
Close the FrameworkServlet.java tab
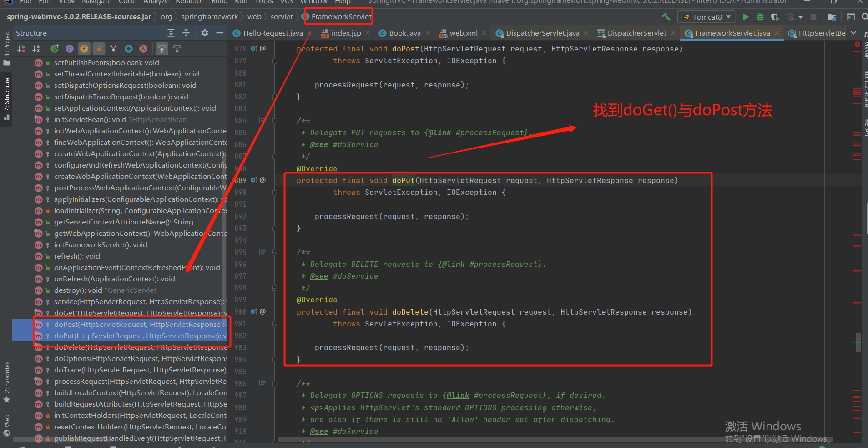pyautogui.click(x=777, y=33)
